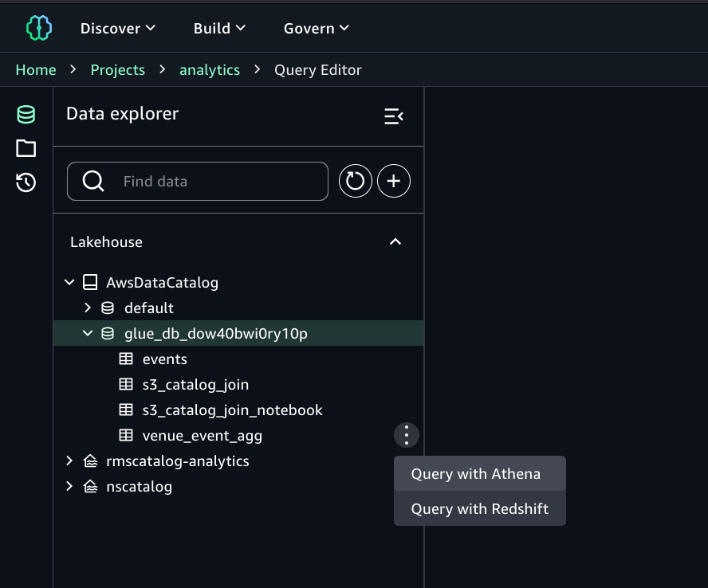The height and width of the screenshot is (588, 708).
Task: Refresh the data explorer list
Action: click(356, 181)
